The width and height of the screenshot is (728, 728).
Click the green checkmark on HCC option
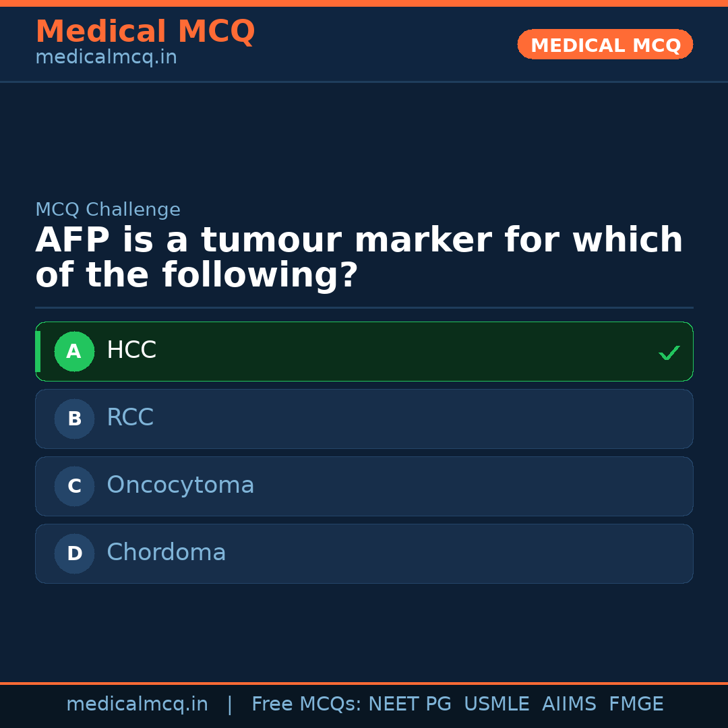coord(669,353)
